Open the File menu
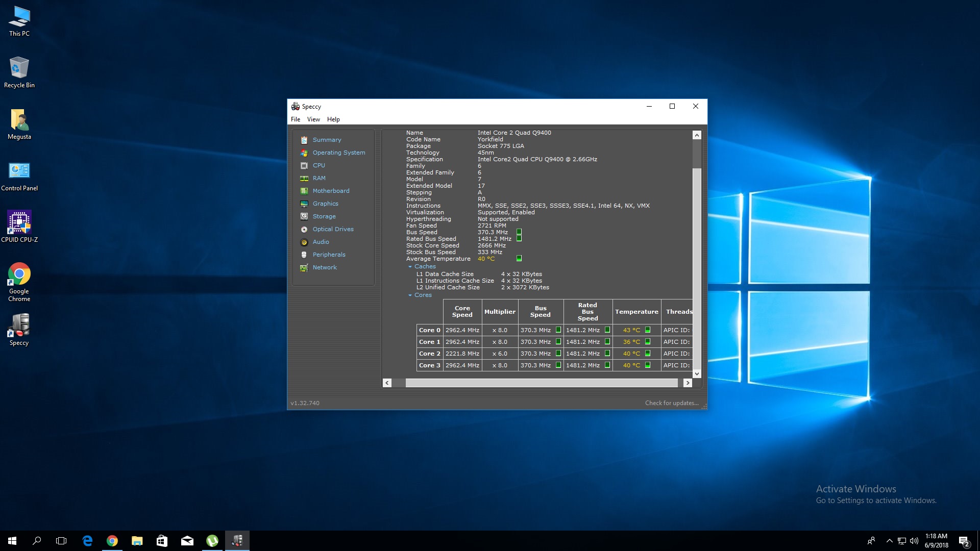 point(296,119)
